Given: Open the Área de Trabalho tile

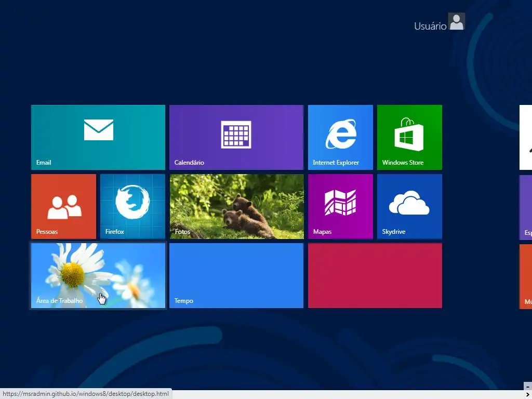Looking at the screenshot, I should coord(98,276).
